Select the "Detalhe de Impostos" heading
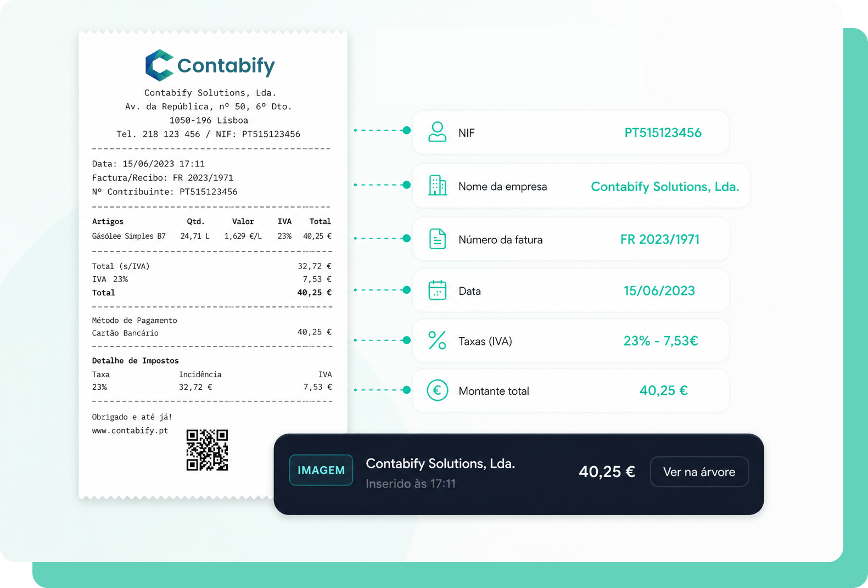The height and width of the screenshot is (588, 868). pyautogui.click(x=135, y=361)
